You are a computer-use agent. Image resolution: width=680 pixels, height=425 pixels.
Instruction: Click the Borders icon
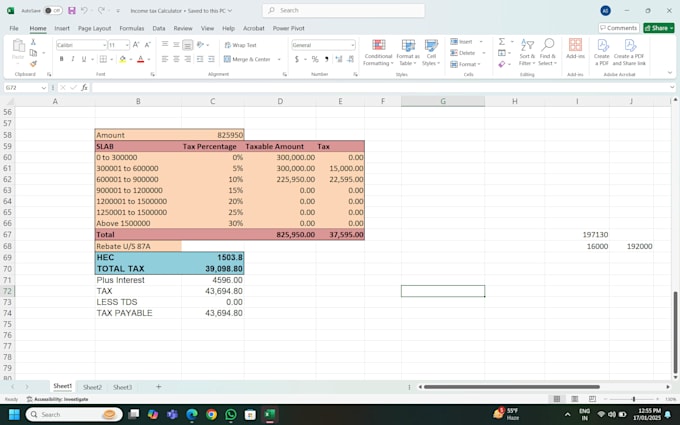103,59
